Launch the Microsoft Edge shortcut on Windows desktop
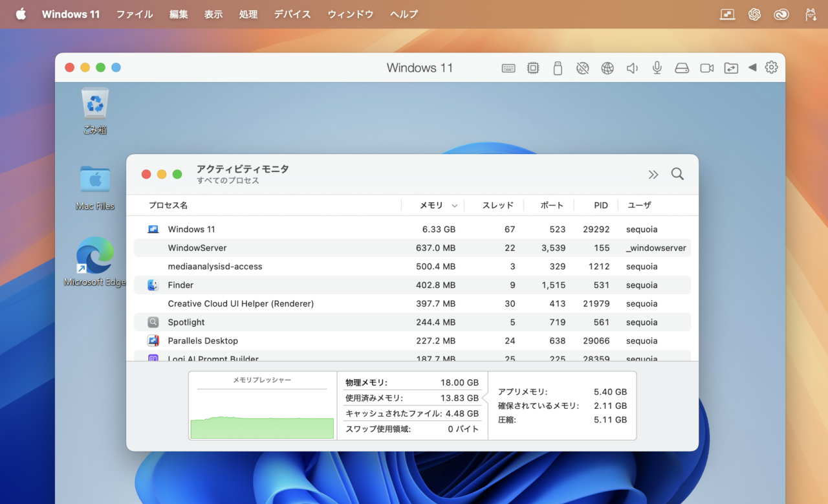The width and height of the screenshot is (828, 504). tap(95, 261)
